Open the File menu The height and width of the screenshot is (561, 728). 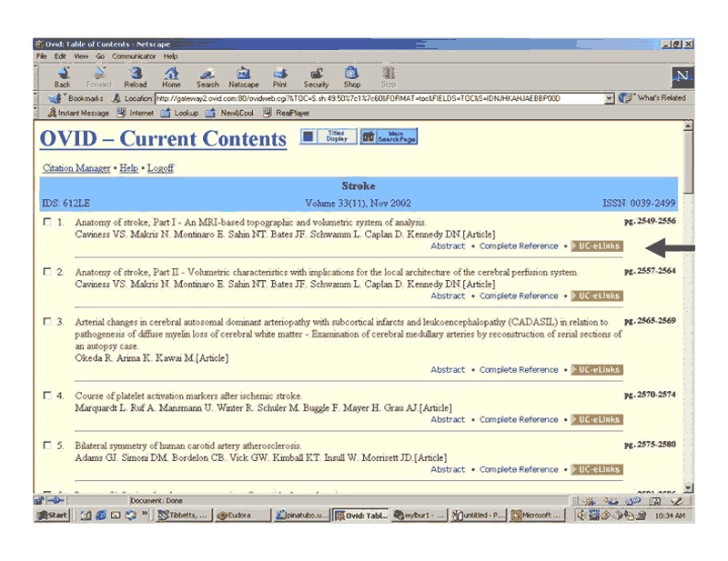42,56
